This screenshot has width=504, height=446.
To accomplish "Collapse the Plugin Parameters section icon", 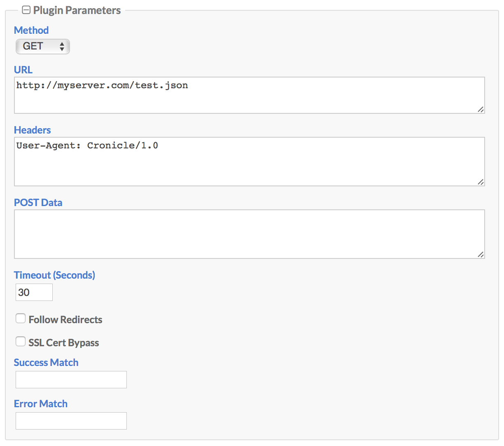I will (x=26, y=10).
